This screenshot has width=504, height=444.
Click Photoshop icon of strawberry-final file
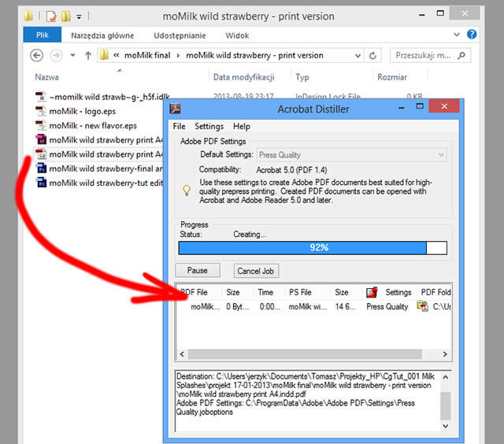tap(41, 168)
